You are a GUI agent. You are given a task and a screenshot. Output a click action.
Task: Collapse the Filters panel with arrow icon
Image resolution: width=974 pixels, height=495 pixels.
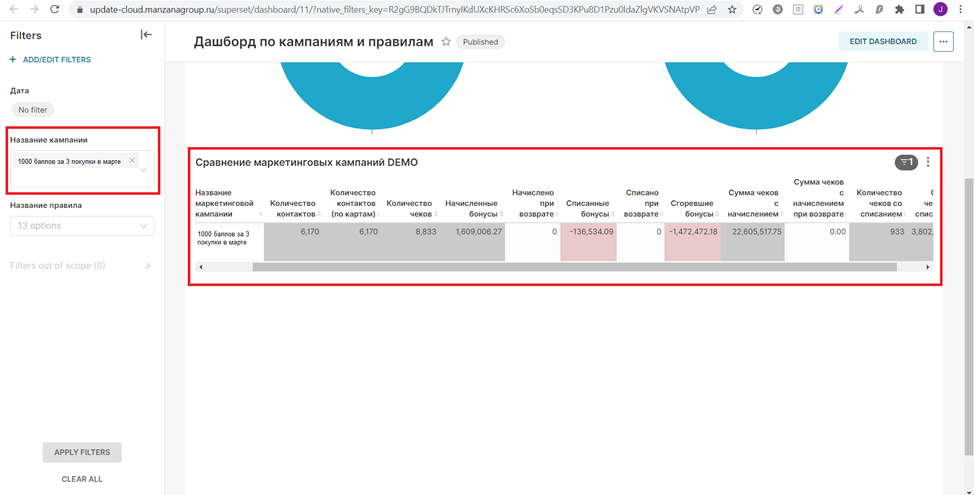(146, 35)
